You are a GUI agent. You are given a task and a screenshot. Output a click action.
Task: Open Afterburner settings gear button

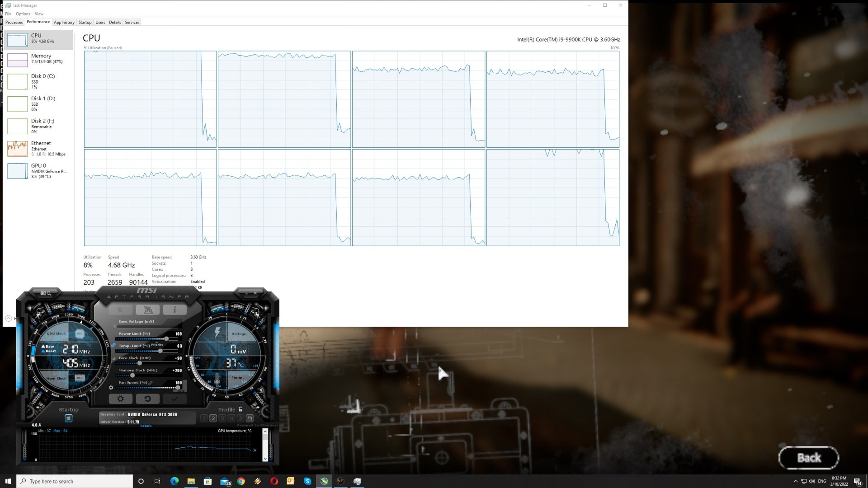120,399
